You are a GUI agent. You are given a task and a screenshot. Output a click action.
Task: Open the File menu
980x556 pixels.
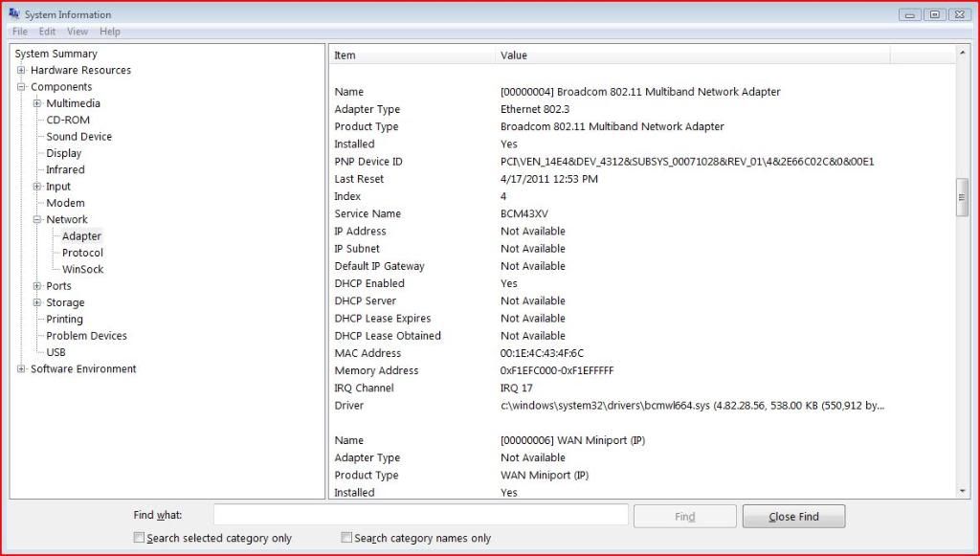[20, 32]
